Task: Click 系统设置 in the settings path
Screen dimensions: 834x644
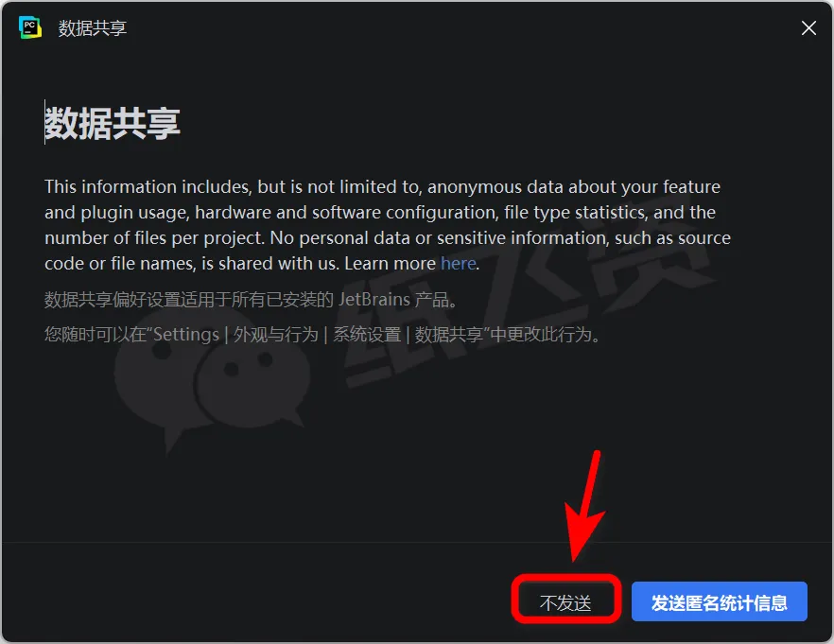Action: (x=367, y=335)
